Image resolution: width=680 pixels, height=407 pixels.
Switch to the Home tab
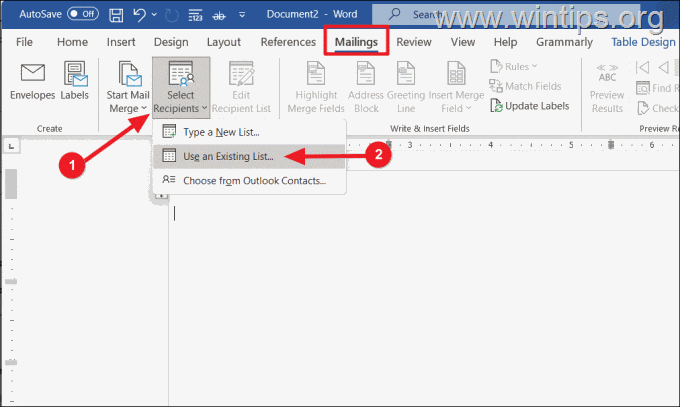coord(72,42)
